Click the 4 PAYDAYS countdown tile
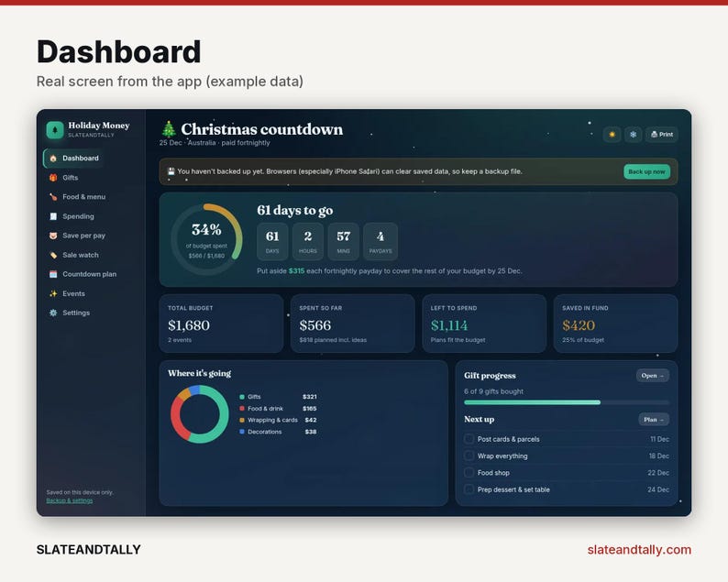728x582 pixels. 381,241
